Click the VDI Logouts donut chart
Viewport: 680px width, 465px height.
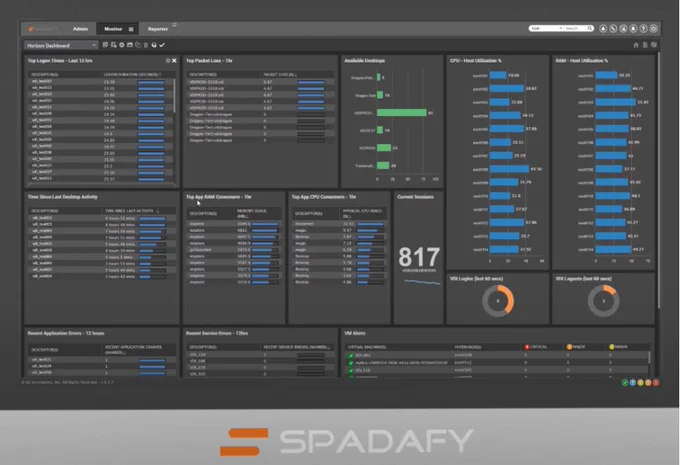point(603,301)
